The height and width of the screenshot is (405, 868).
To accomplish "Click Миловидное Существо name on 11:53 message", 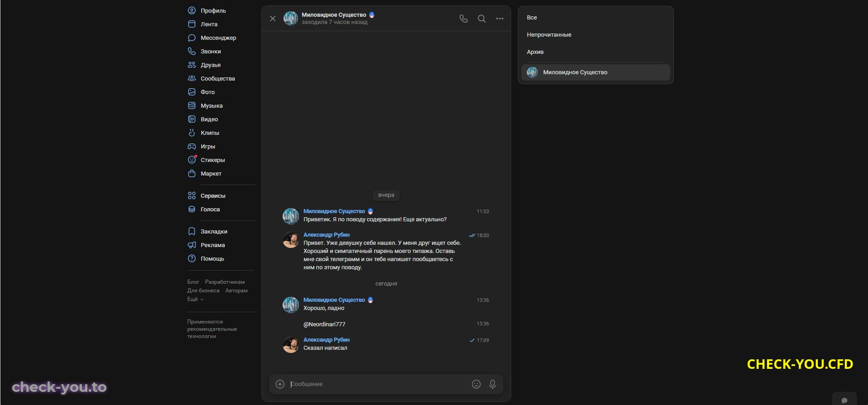I will (334, 211).
